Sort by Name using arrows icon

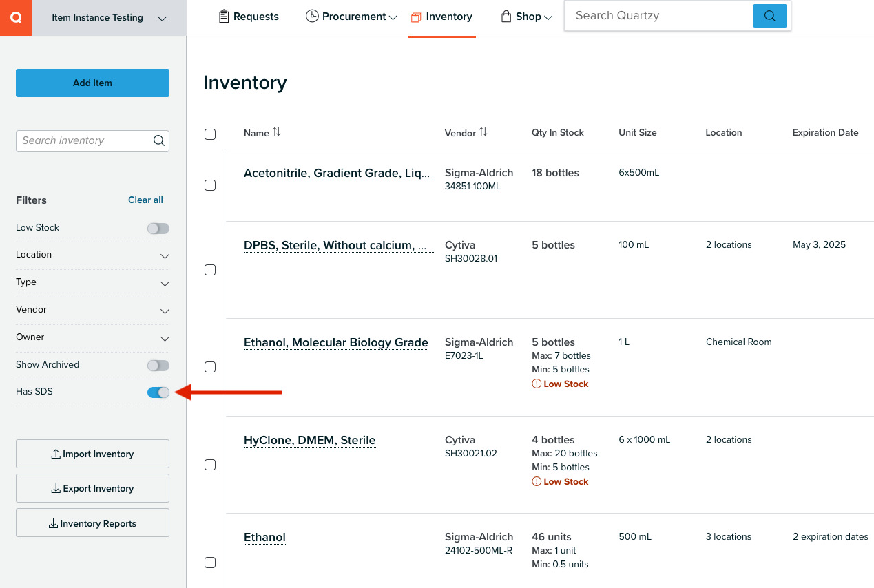pos(276,132)
